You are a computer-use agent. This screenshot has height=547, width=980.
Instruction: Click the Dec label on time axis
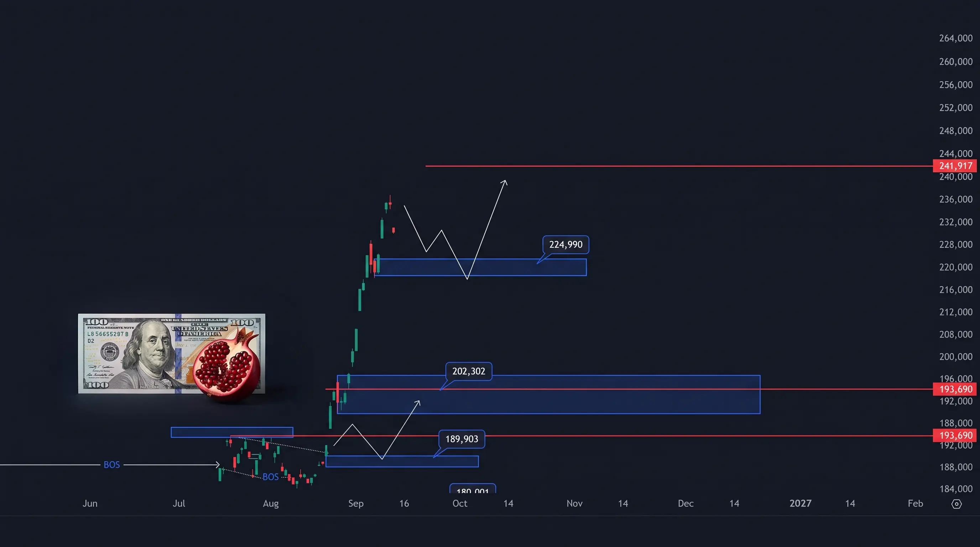pos(686,504)
